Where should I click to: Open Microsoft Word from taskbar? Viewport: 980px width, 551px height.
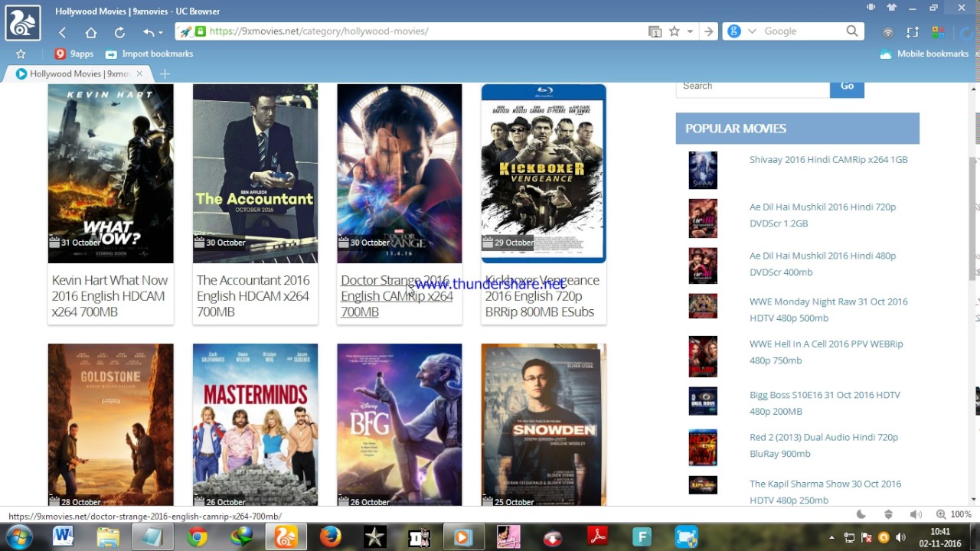tap(63, 538)
